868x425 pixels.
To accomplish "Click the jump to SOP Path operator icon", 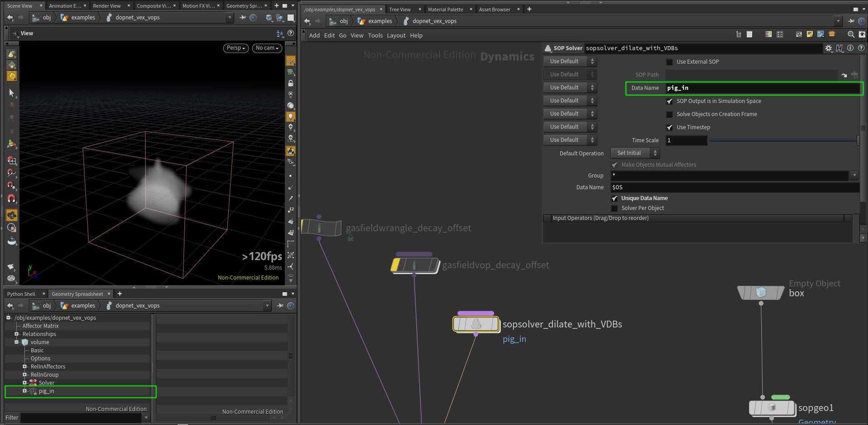I will click(844, 75).
